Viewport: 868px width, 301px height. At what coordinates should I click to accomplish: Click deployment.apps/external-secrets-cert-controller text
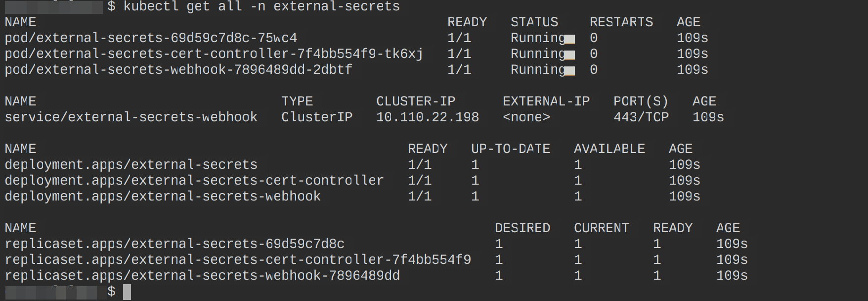(x=194, y=181)
